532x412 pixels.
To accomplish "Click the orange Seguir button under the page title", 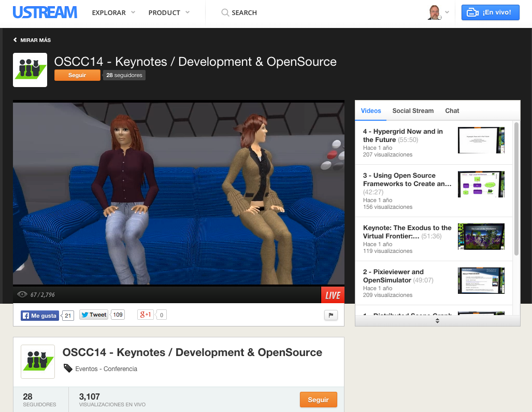I will click(x=77, y=75).
